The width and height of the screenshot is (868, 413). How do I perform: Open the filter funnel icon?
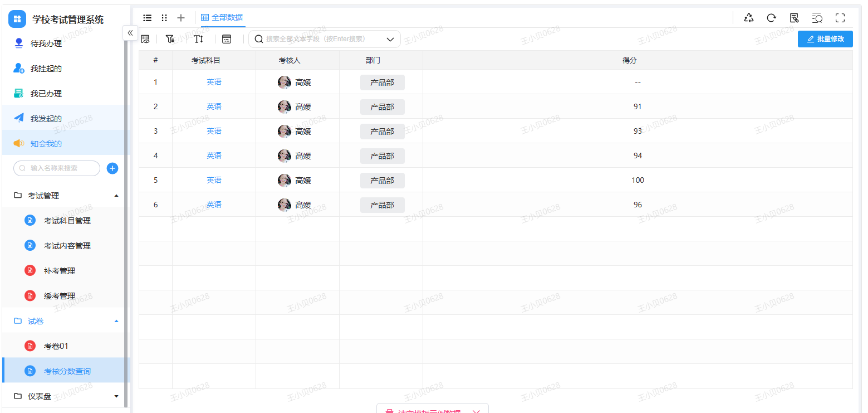pyautogui.click(x=170, y=39)
